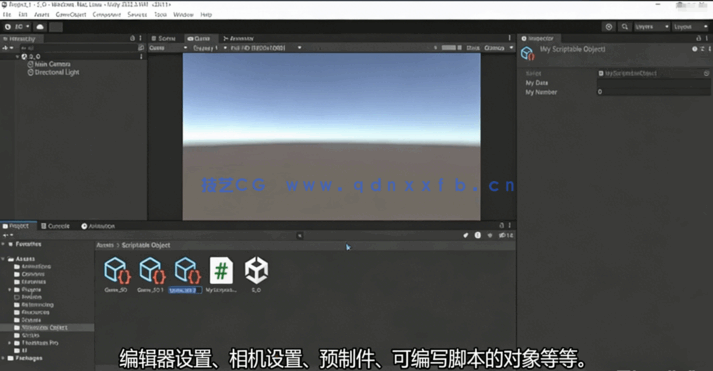Toggle the Inspector panel lock
713x371 pixels.
point(698,38)
